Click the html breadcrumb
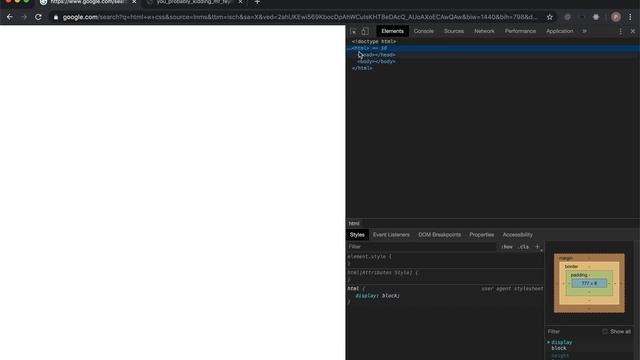This screenshot has width=640, height=360. tap(354, 223)
